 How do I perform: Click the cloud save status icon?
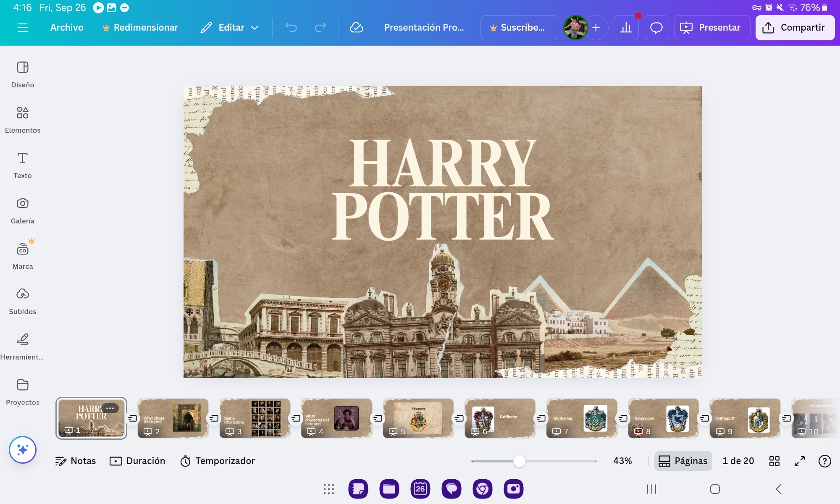pos(356,28)
